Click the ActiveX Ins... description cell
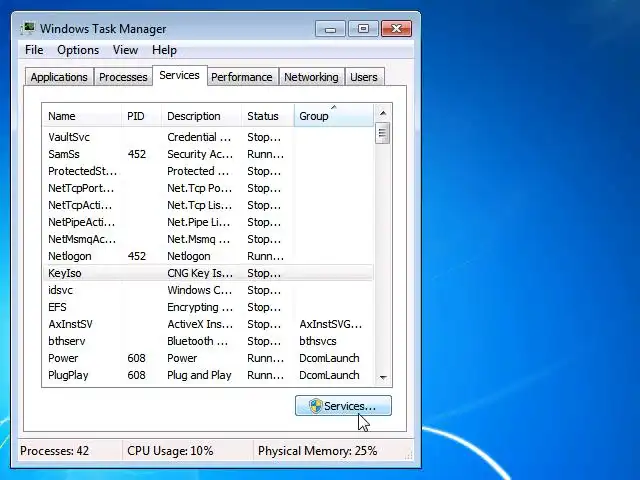Viewport: 640px width, 480px height. (200, 324)
